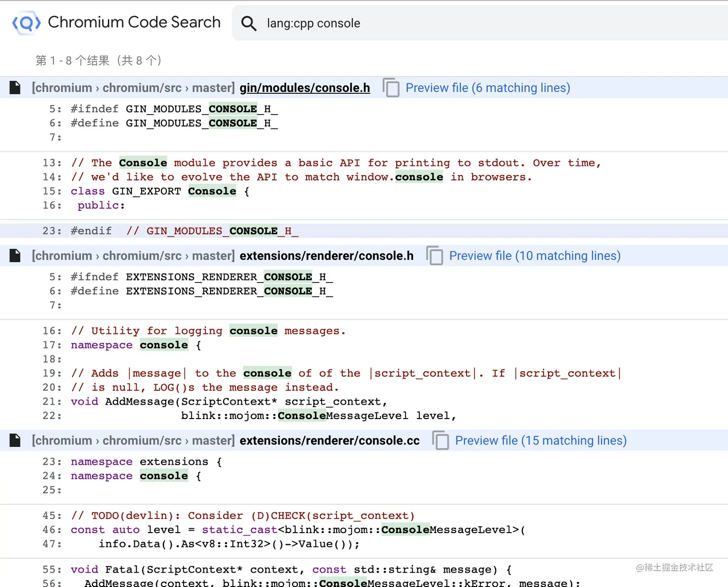The image size is (728, 587).
Task: Click file icon beside gin/modules/console.h
Action: point(15,88)
